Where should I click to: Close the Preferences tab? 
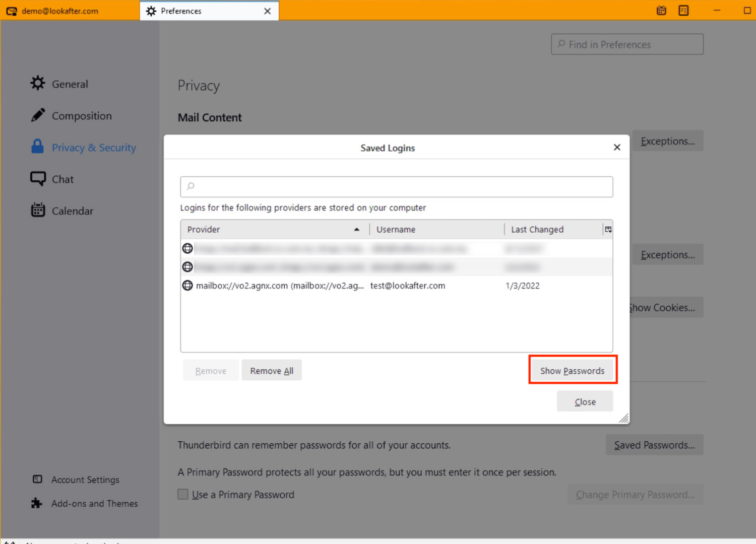tap(267, 11)
